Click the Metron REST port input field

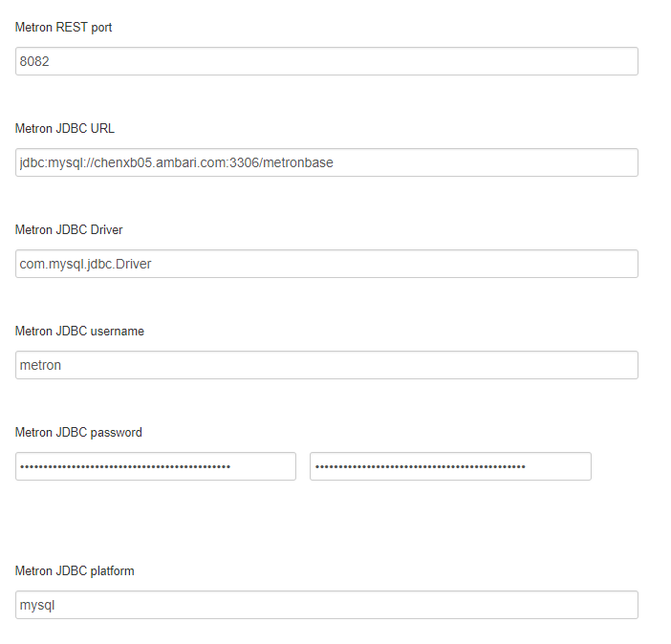(x=382, y=61)
